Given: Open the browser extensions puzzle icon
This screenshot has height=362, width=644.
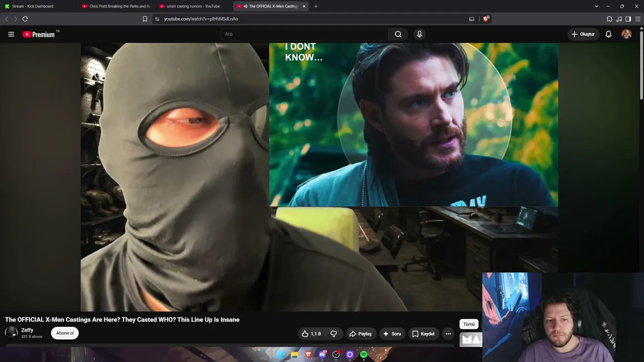Looking at the screenshot, I should pyautogui.click(x=609, y=19).
